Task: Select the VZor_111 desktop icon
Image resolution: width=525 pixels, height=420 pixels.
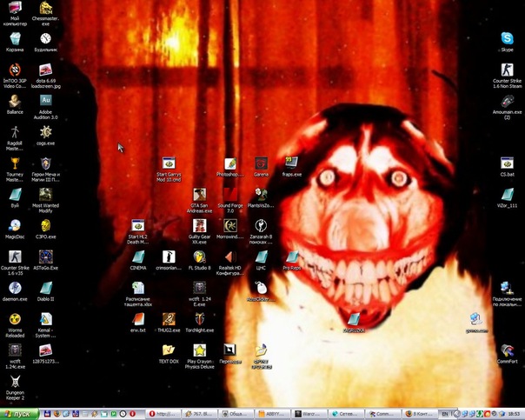Action: pos(507,198)
